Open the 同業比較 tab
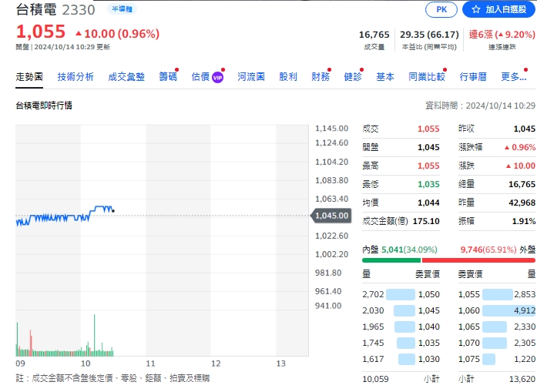 [427, 77]
